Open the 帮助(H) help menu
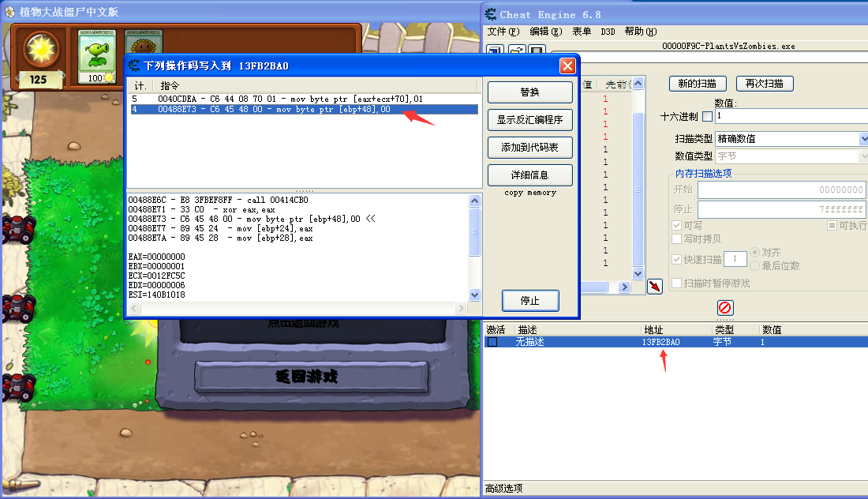The height and width of the screenshot is (499, 868). coord(641,32)
